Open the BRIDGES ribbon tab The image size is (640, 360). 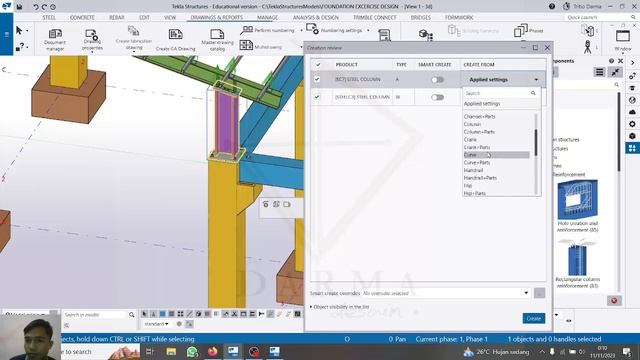tap(420, 18)
